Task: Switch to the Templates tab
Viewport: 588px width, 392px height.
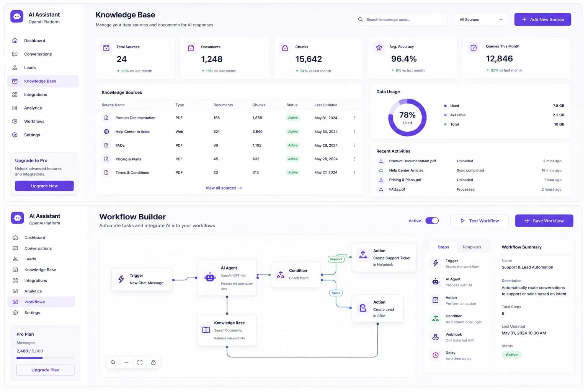Action: pos(472,247)
